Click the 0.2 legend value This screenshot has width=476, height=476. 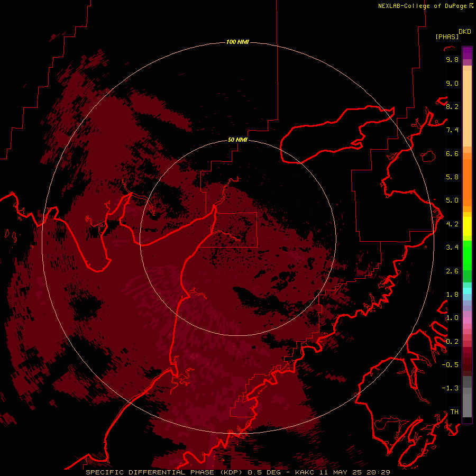click(x=452, y=342)
